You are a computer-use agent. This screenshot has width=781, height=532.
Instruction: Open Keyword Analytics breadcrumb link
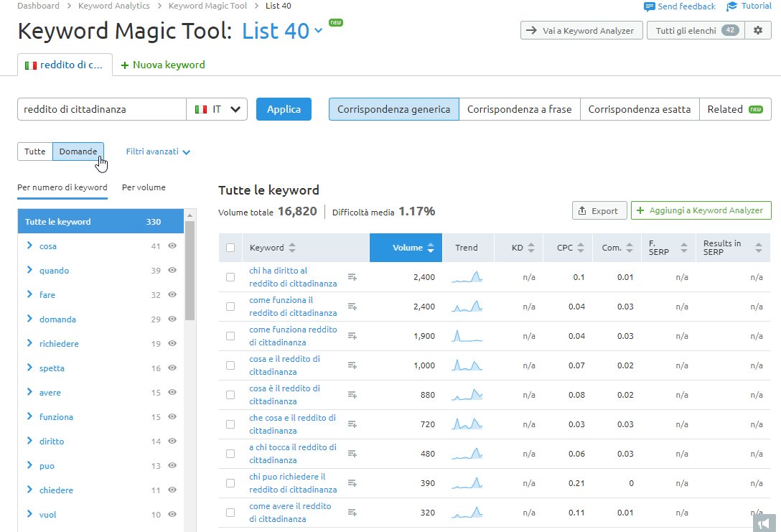pyautogui.click(x=114, y=6)
